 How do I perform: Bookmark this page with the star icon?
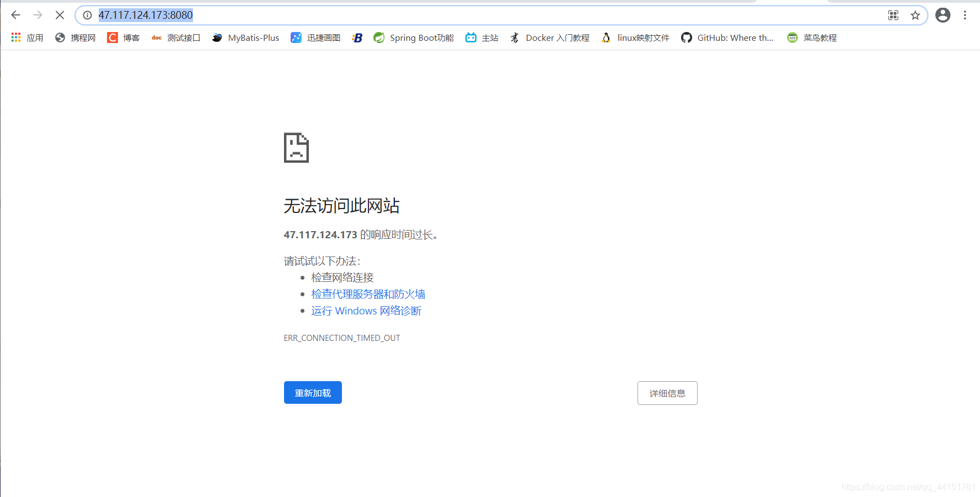[915, 15]
